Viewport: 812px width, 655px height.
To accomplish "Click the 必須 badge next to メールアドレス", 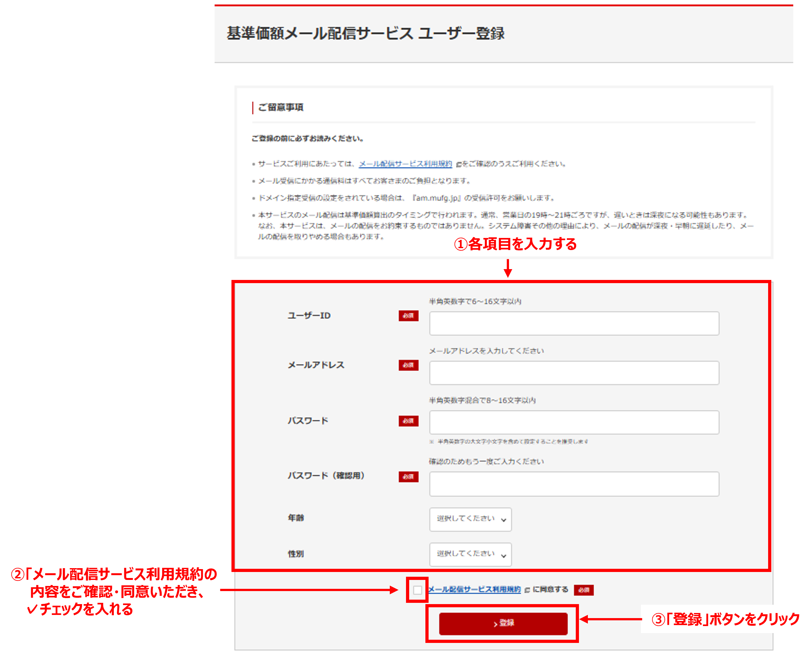I will (409, 365).
